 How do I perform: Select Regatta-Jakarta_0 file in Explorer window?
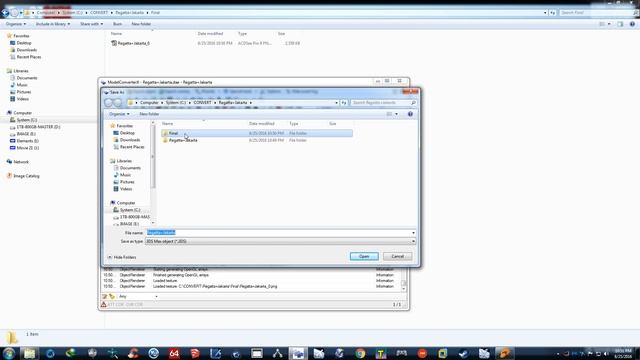click(x=133, y=43)
